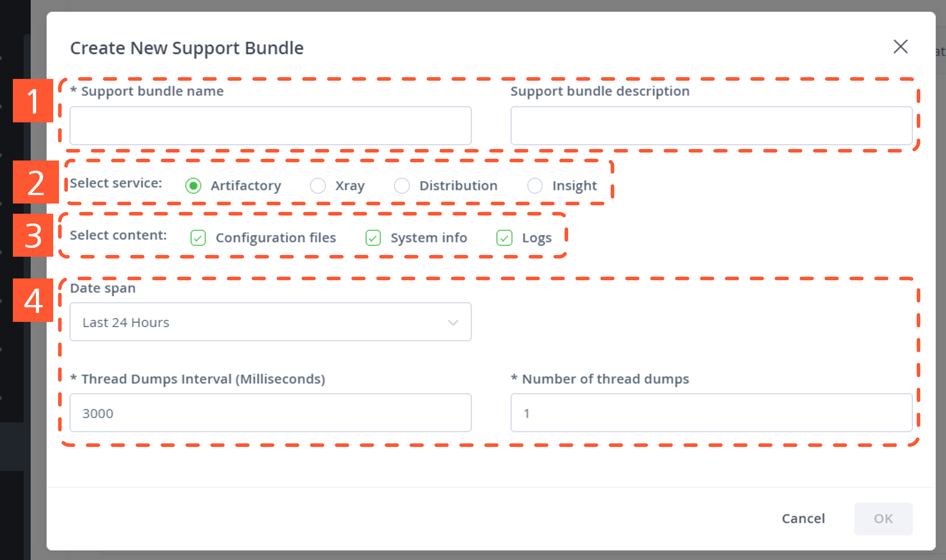Choose Insight as the service
The image size is (946, 560).
tap(534, 185)
